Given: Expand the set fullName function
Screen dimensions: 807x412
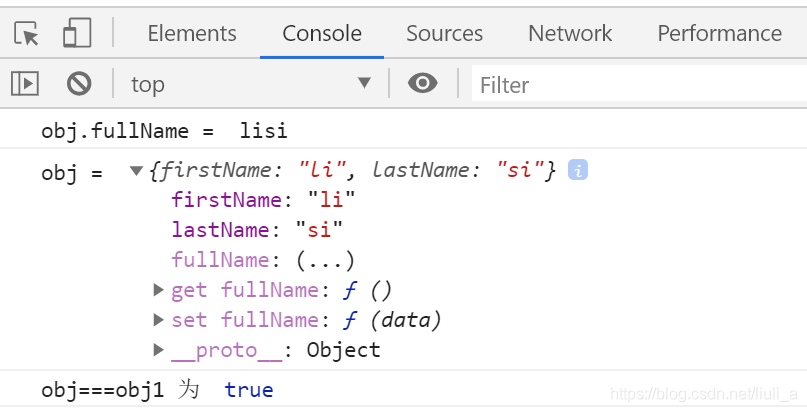Looking at the screenshot, I should point(159,320).
